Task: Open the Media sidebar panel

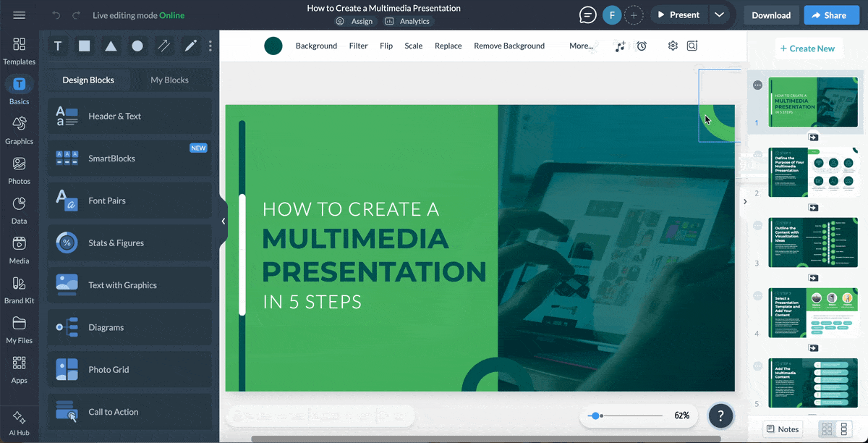Action: (20, 250)
